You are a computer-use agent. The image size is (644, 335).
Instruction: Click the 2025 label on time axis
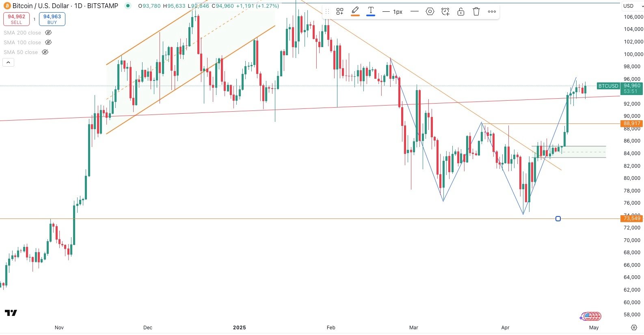pyautogui.click(x=240, y=327)
